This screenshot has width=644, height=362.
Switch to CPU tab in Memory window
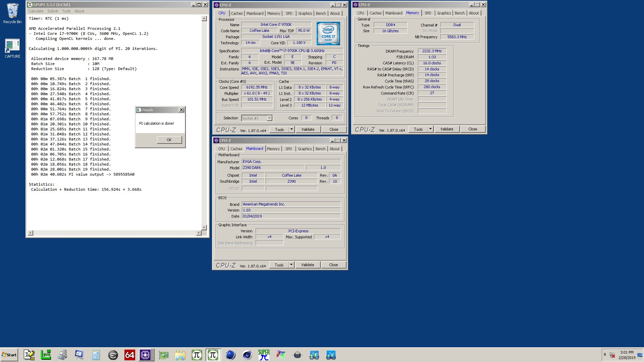pos(361,13)
